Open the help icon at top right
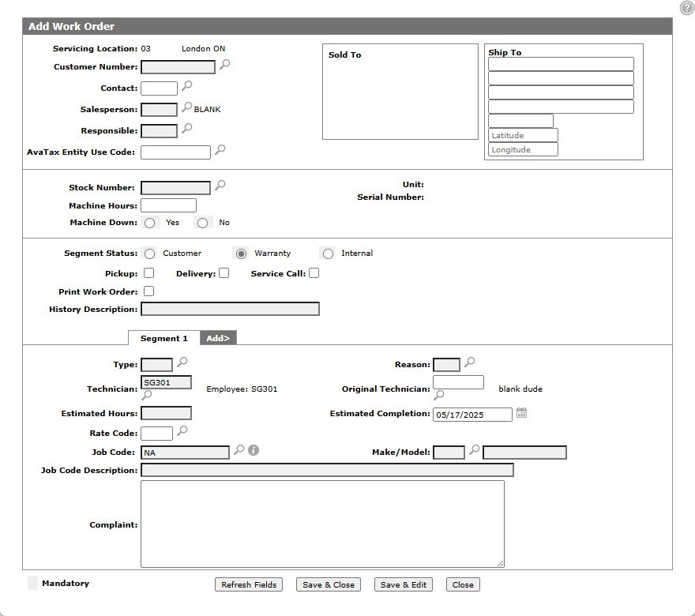 687,8
